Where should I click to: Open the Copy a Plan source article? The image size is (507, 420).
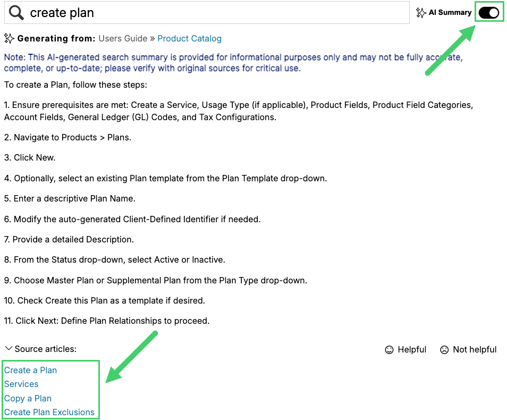point(28,398)
